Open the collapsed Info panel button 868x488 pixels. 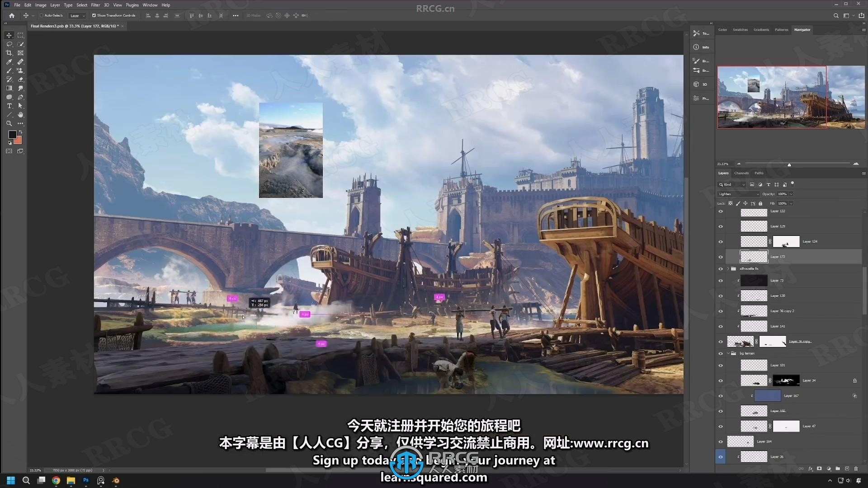(x=701, y=47)
